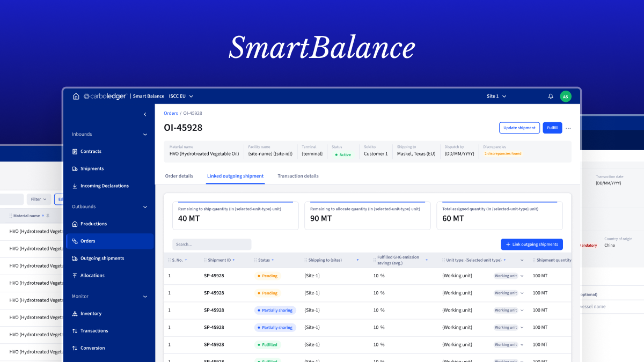Collapse the Inbounds sidebar section
644x362 pixels.
pyautogui.click(x=145, y=135)
